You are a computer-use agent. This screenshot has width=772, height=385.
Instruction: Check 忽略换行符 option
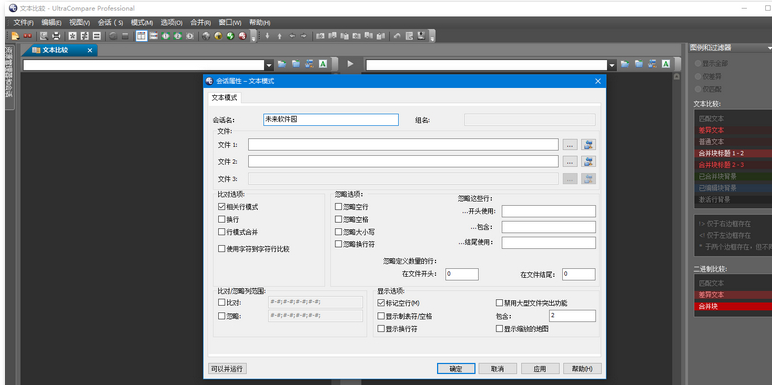pos(338,244)
